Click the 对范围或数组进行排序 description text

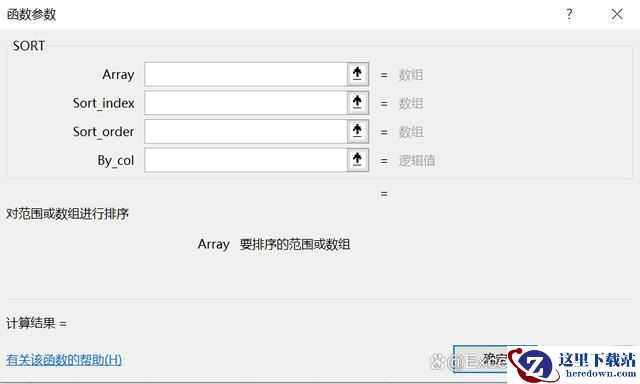point(67,213)
